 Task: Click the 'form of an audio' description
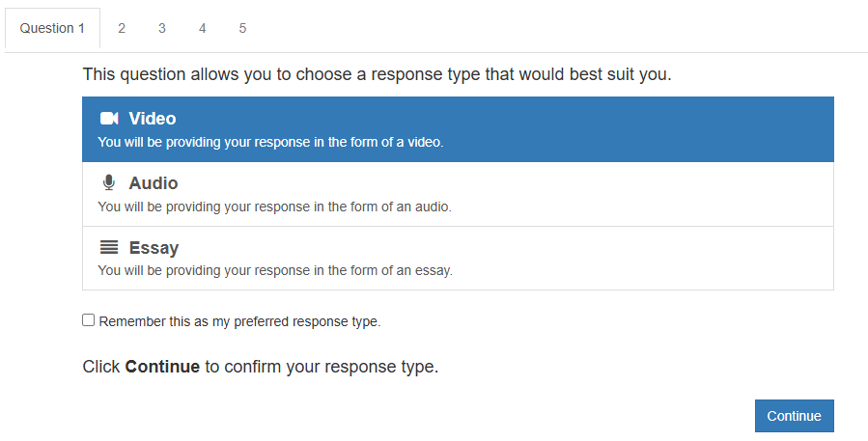coord(274,206)
